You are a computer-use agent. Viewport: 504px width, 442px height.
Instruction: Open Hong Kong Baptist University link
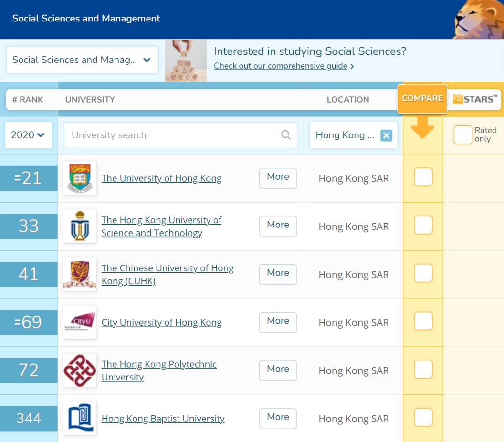click(x=163, y=419)
